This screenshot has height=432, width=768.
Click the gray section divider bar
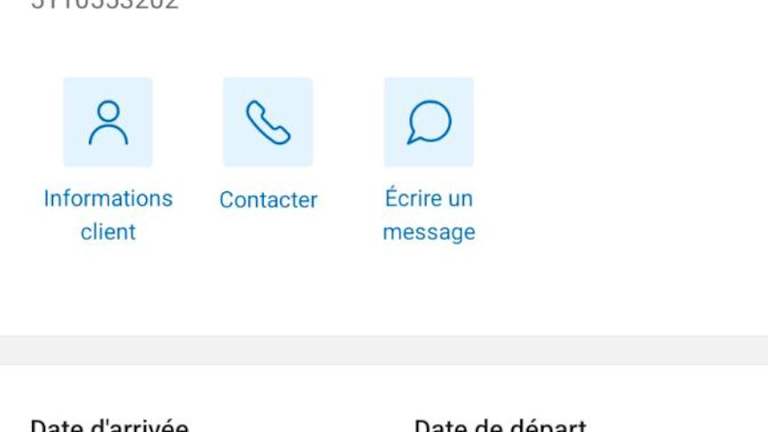[384, 350]
